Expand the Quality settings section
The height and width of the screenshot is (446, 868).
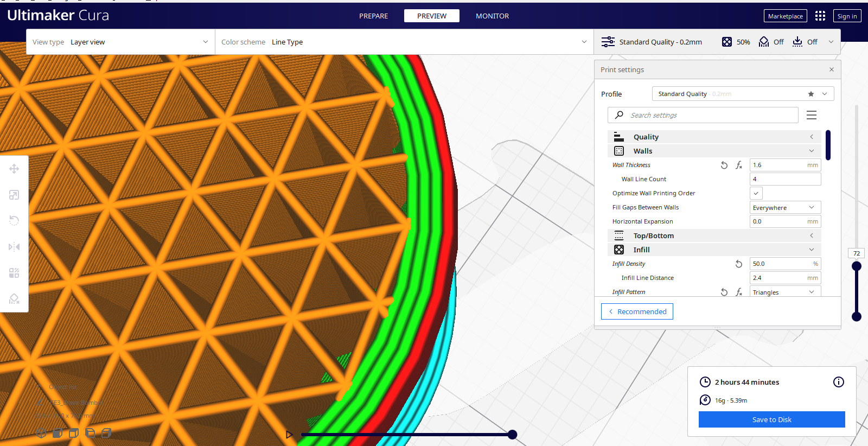(714, 137)
